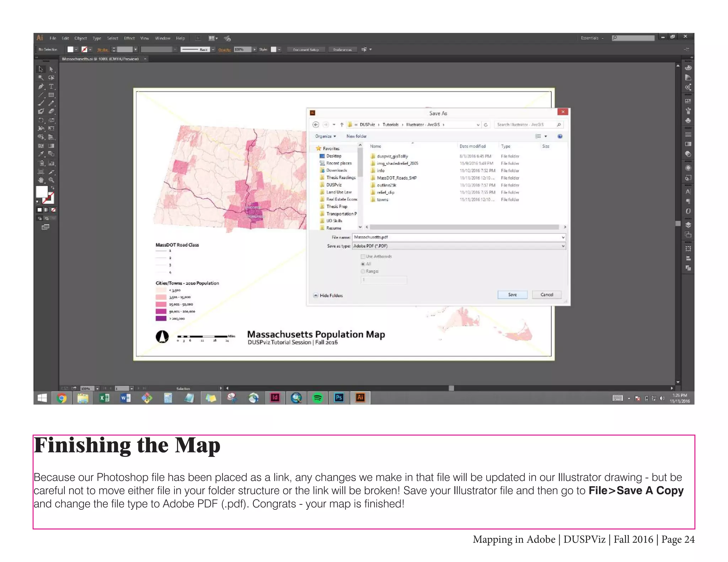Open the MassDOT_Roads_SHP folder row

[x=444, y=178]
